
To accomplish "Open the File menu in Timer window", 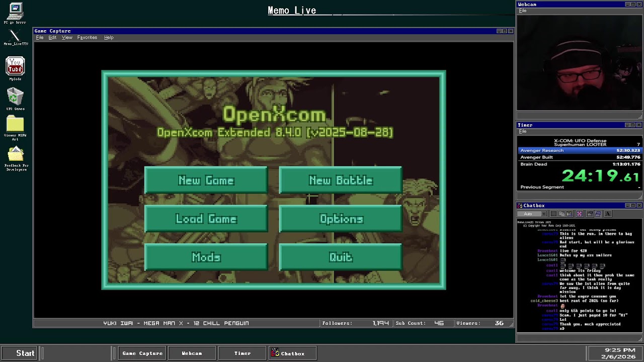I will tap(523, 131).
